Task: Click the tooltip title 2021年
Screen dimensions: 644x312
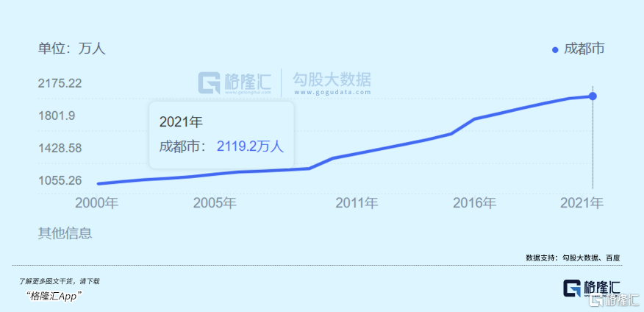Action: pyautogui.click(x=181, y=122)
